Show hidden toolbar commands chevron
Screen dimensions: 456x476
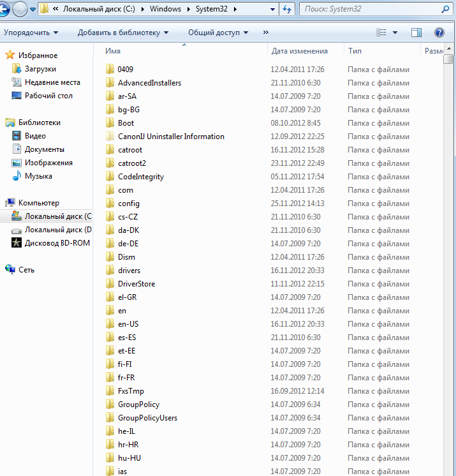pyautogui.click(x=265, y=33)
